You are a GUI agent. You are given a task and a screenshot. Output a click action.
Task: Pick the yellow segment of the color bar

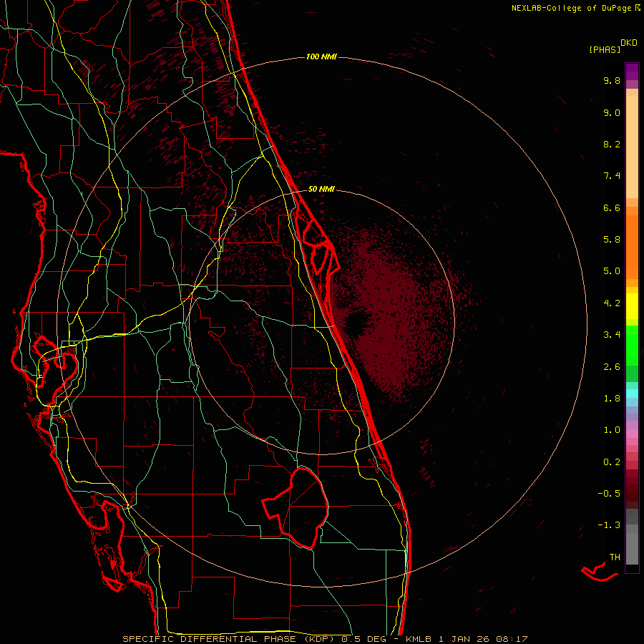[x=632, y=306]
